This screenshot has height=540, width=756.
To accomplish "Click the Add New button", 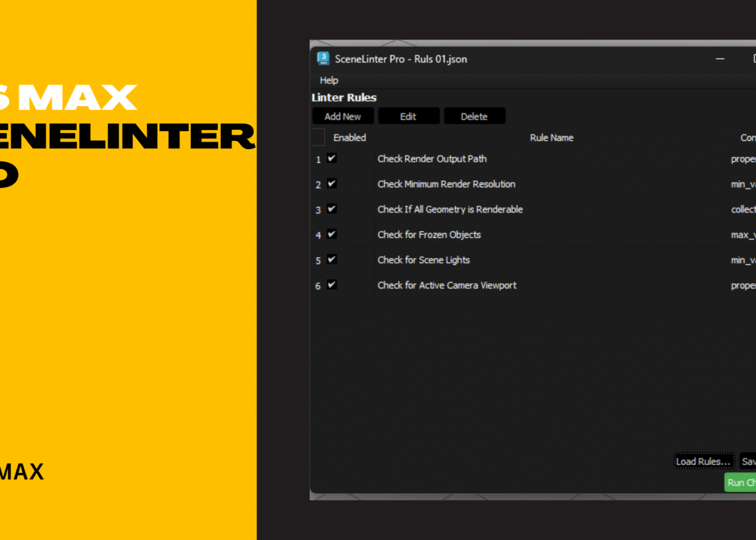I will click(343, 115).
